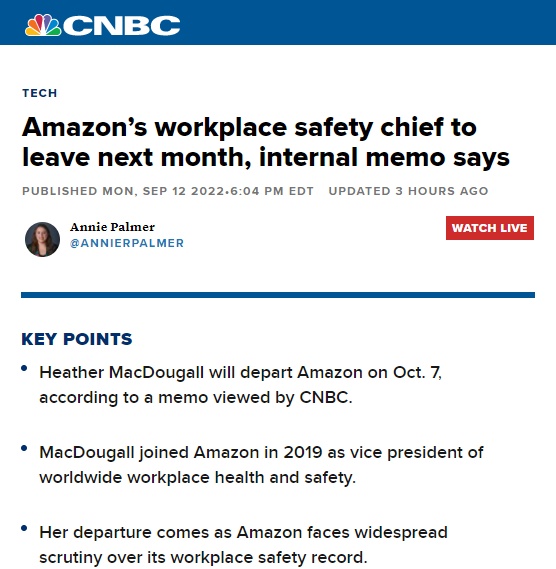Image resolution: width=556 pixels, height=569 pixels.
Task: Click the 6:04 PM EDT timestamp
Action: (272, 191)
